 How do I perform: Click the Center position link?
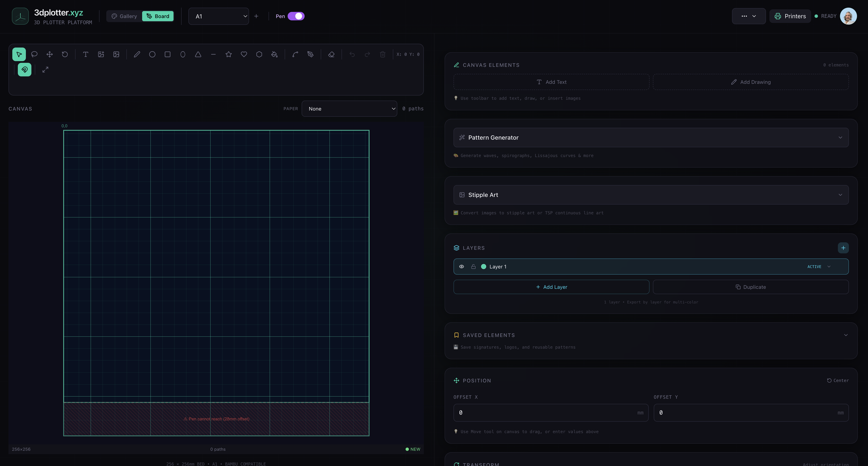click(x=838, y=381)
